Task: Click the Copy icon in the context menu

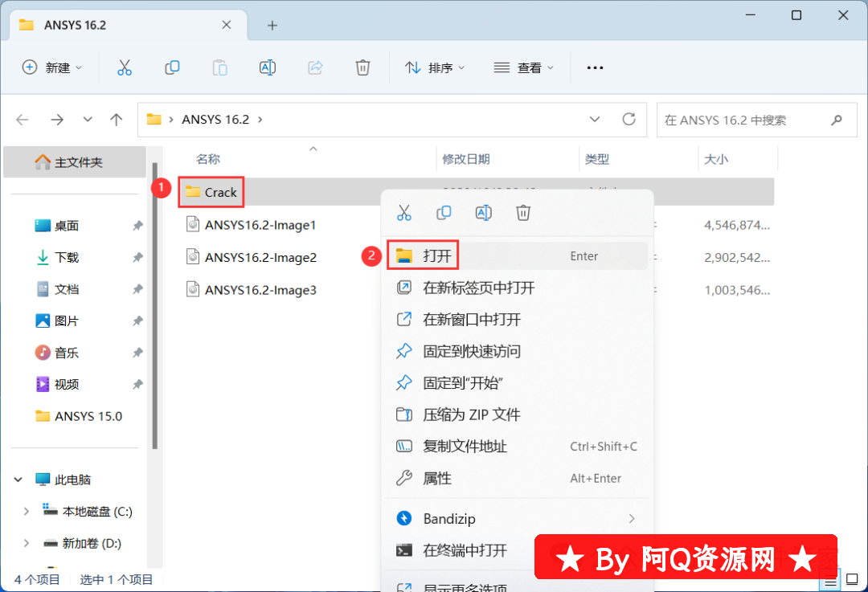Action: 444,213
